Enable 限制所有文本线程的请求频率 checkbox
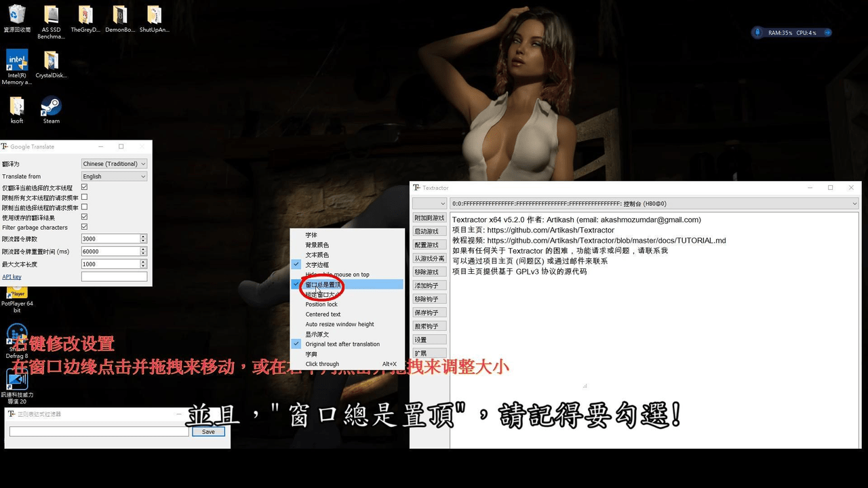 click(x=84, y=197)
